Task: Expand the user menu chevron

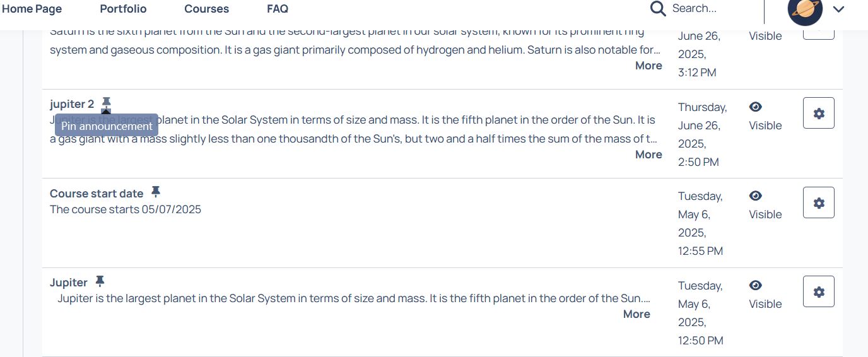Action: pyautogui.click(x=838, y=9)
